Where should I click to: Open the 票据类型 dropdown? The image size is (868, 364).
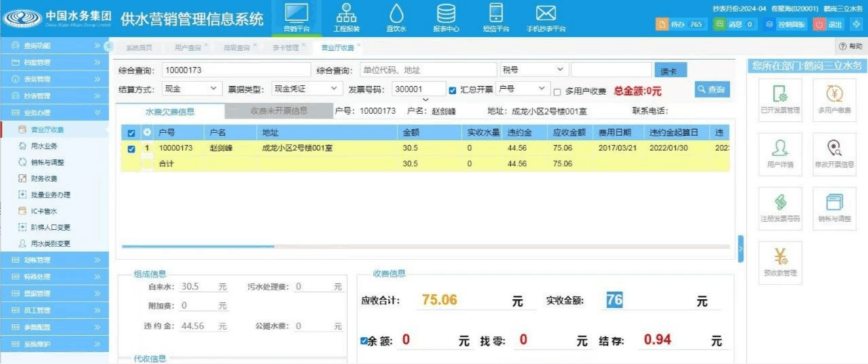[x=306, y=89]
